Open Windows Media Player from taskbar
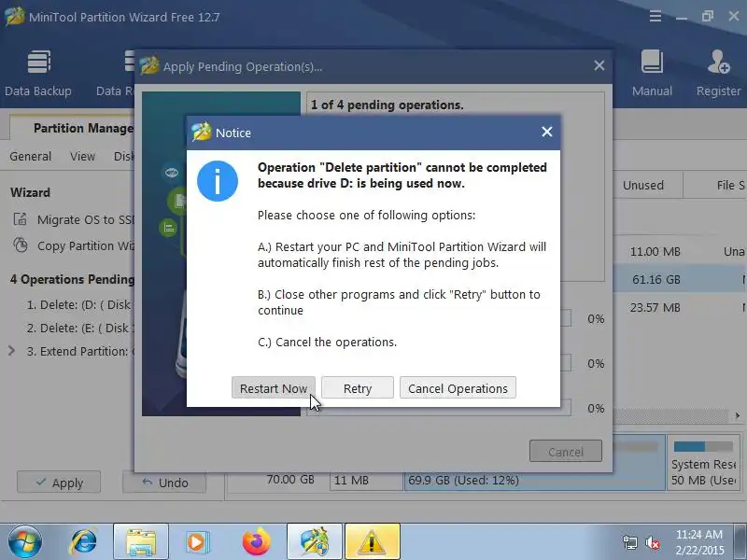747x560 pixels. click(196, 541)
